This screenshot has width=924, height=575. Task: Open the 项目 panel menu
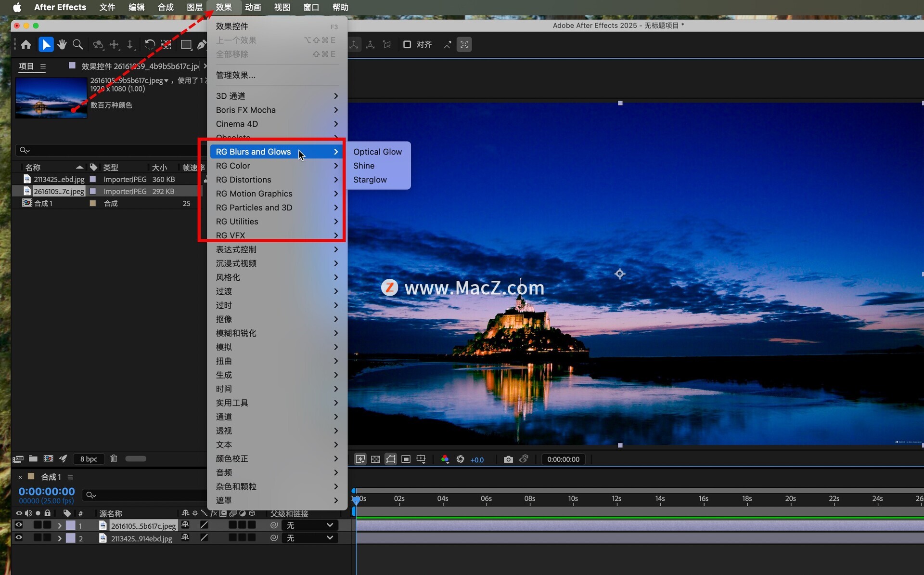(x=43, y=66)
